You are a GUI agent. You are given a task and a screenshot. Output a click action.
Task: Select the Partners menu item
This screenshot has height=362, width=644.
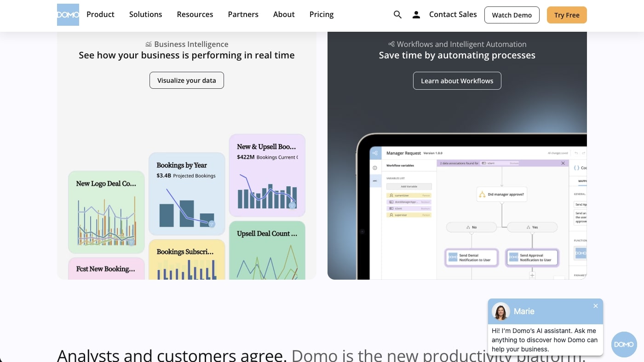[243, 14]
